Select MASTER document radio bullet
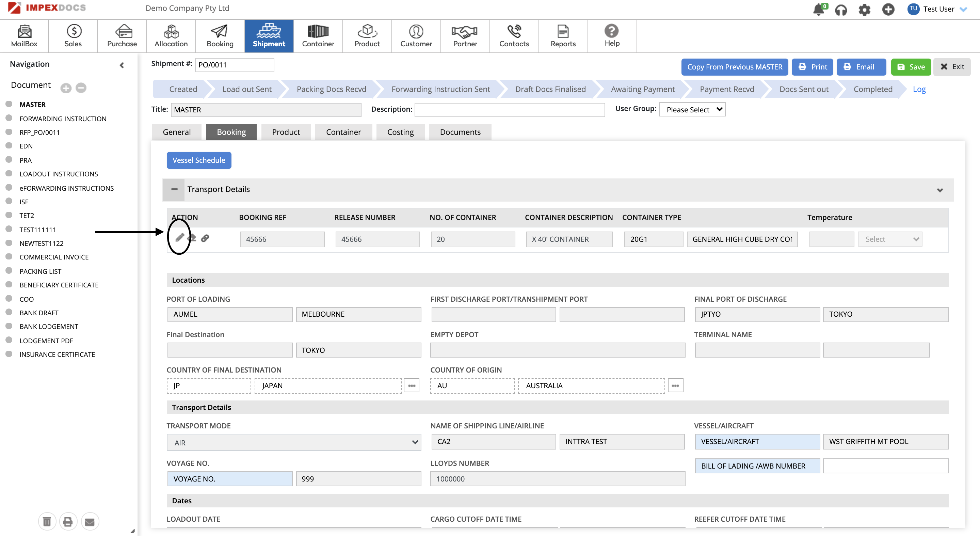The image size is (980, 536). pyautogui.click(x=9, y=104)
